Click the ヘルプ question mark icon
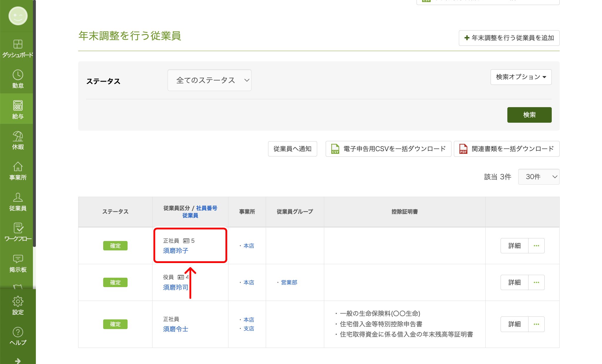The image size is (602, 364). click(x=18, y=332)
